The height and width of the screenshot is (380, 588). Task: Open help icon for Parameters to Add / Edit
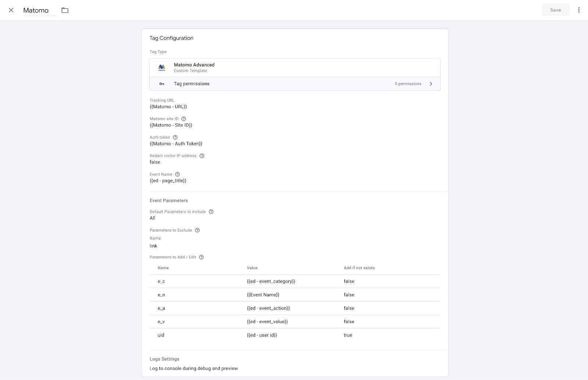coord(201,257)
